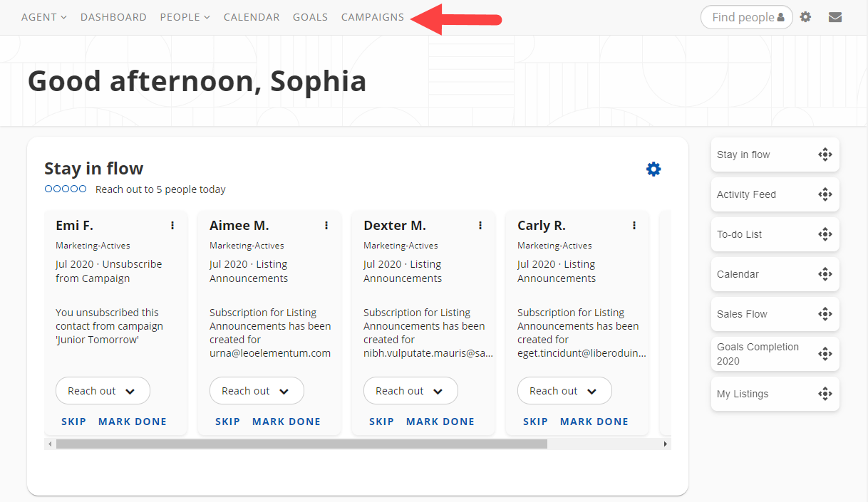Open Reach out dropdown for Aimee M.
Screen dimensions: 868x502
click(x=257, y=391)
